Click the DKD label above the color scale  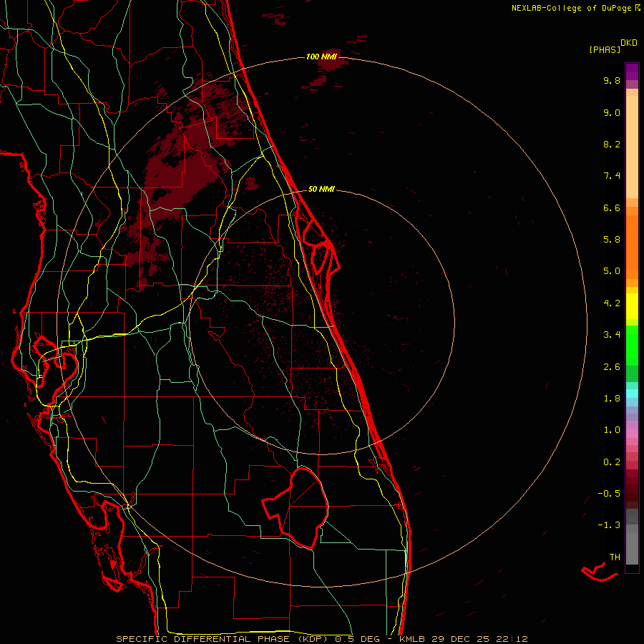click(629, 43)
